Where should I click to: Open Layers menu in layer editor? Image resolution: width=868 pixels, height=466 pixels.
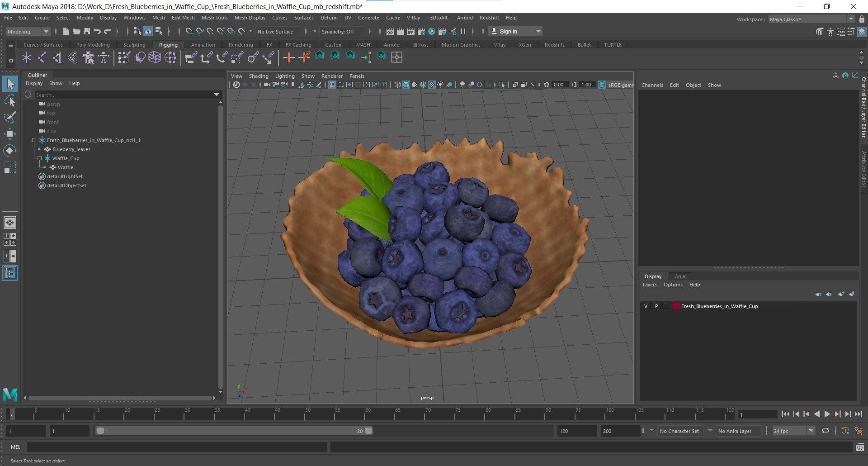pos(650,285)
